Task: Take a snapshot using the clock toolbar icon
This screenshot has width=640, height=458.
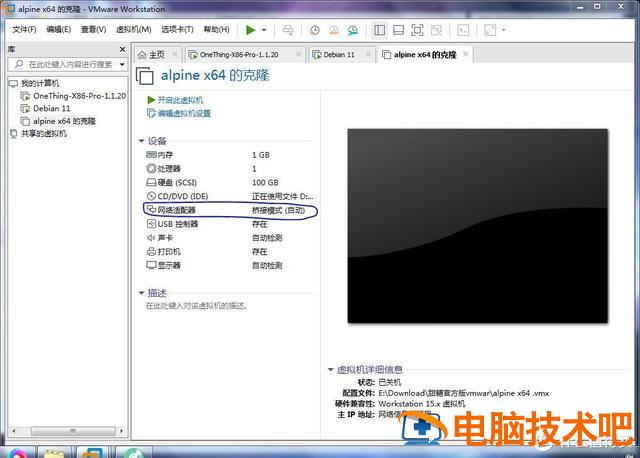Action: click(315, 30)
